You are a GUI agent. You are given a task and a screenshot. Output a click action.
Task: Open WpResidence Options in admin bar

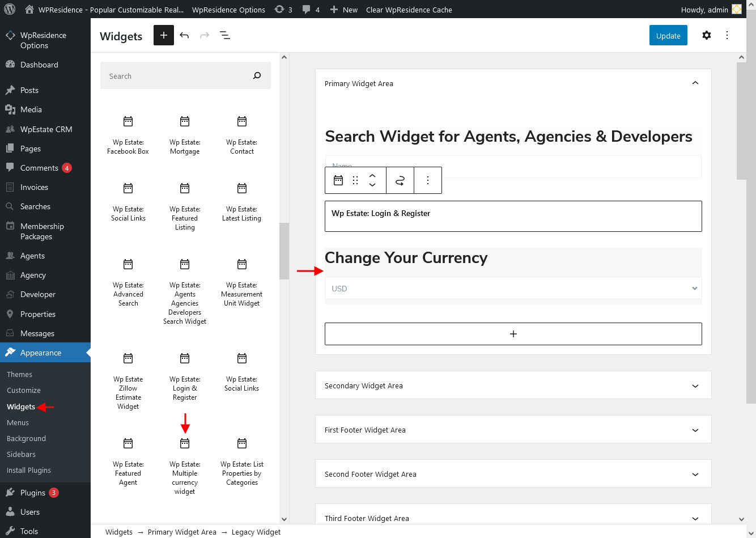[228, 10]
